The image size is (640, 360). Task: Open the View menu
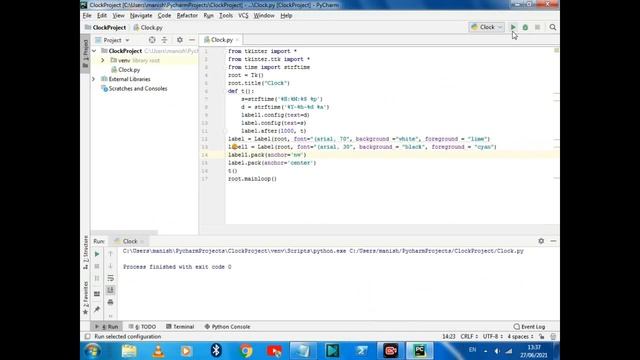[118, 16]
